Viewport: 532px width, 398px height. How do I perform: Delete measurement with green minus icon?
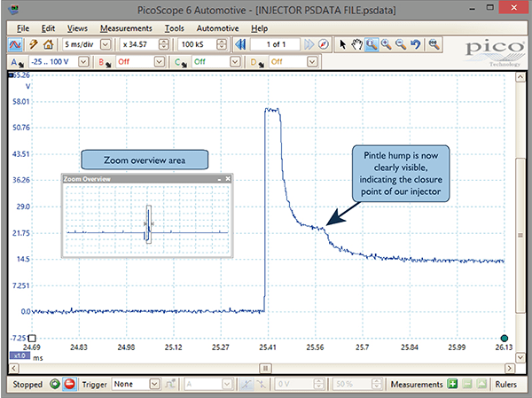tap(467, 384)
